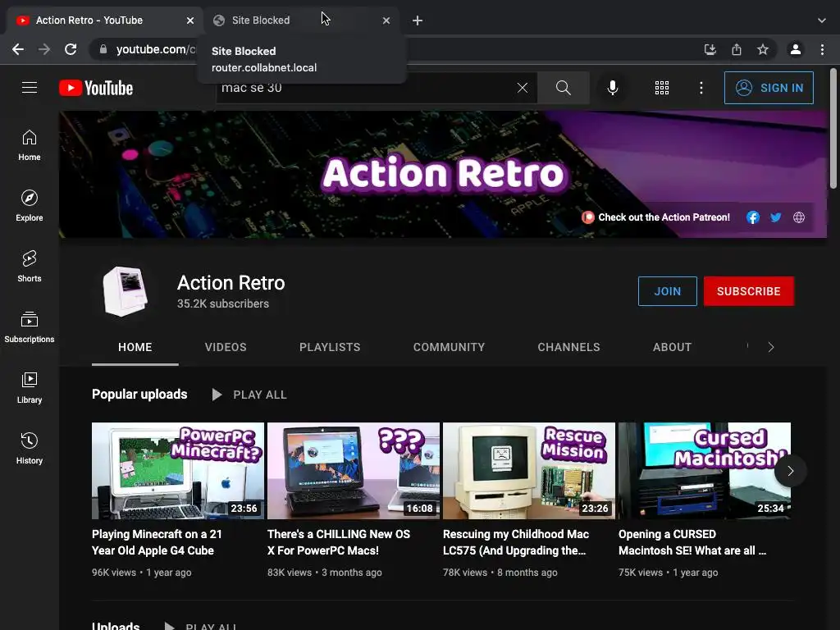
Task: Open the channel's Facebook link
Action: 753,217
